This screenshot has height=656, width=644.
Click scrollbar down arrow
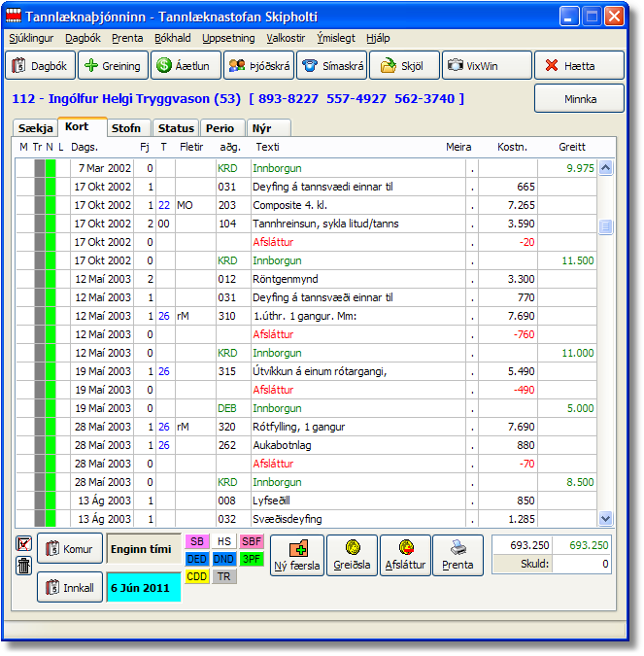pos(605,518)
